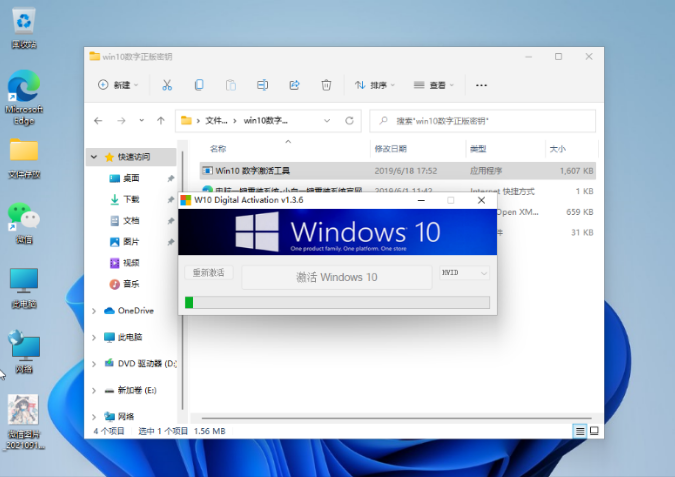This screenshot has width=675, height=477.
Task: Open the Recycle Bin desktop icon
Action: [x=23, y=26]
